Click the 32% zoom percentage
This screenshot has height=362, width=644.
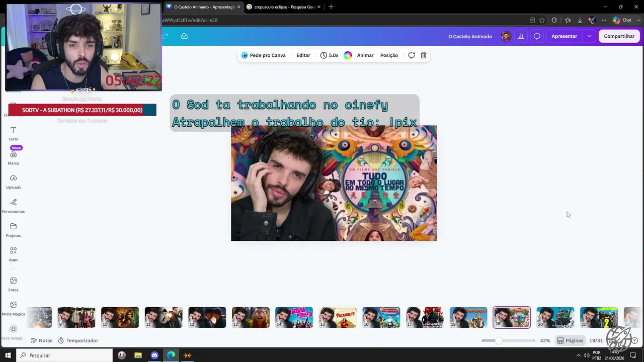click(545, 340)
